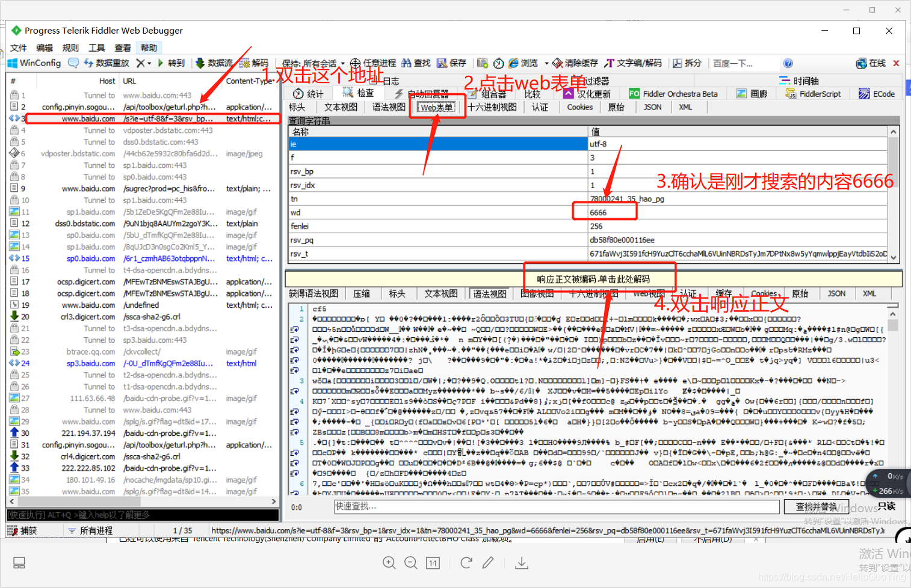Viewport: 911px width, 588px height.
Task: Select the request JSON tab
Action: [652, 107]
